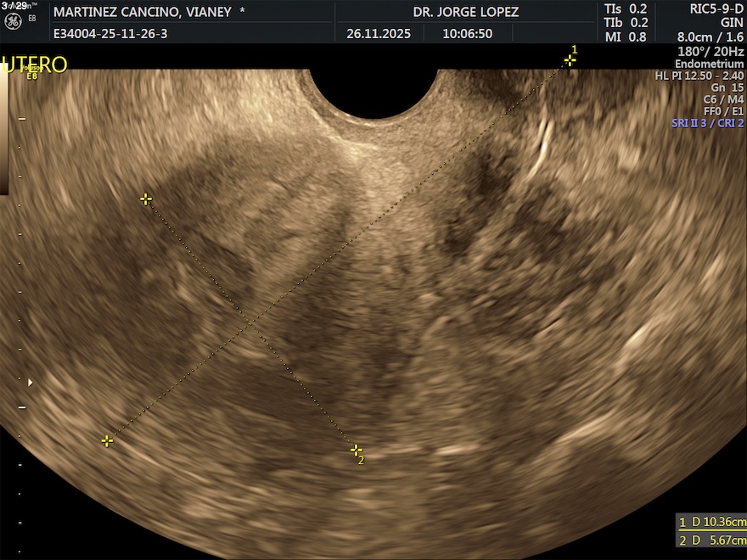747x560 pixels.
Task: Select the 2 D 5.67cm measurement result
Action: (x=711, y=540)
